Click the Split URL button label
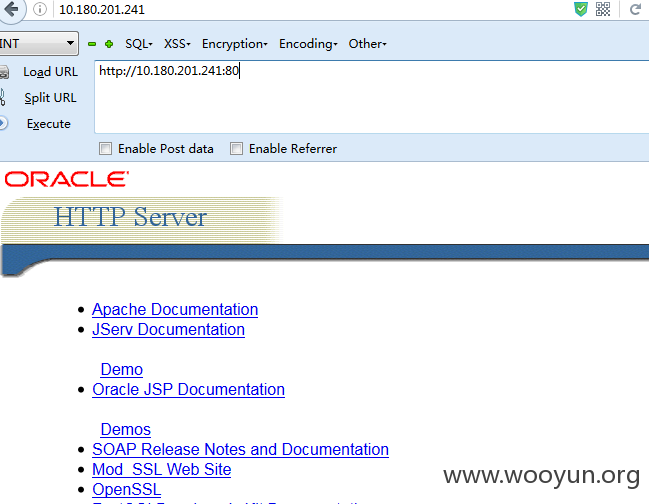This screenshot has width=649, height=504. [x=50, y=98]
